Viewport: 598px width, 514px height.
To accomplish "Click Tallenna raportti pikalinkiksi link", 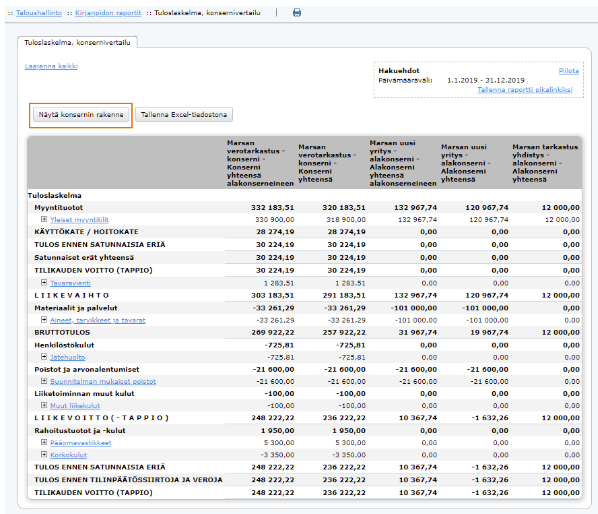I will click(x=525, y=90).
